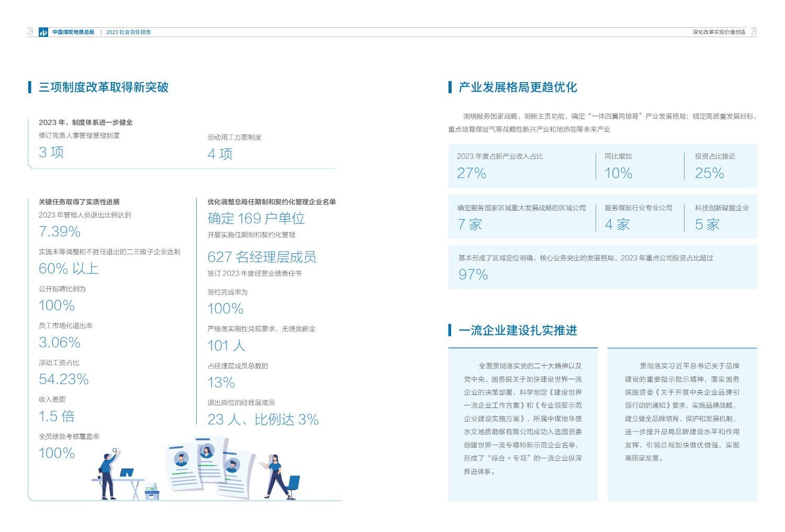Click the 97% key company investment statistic
Viewport: 785px width, 532px height.
point(472,274)
